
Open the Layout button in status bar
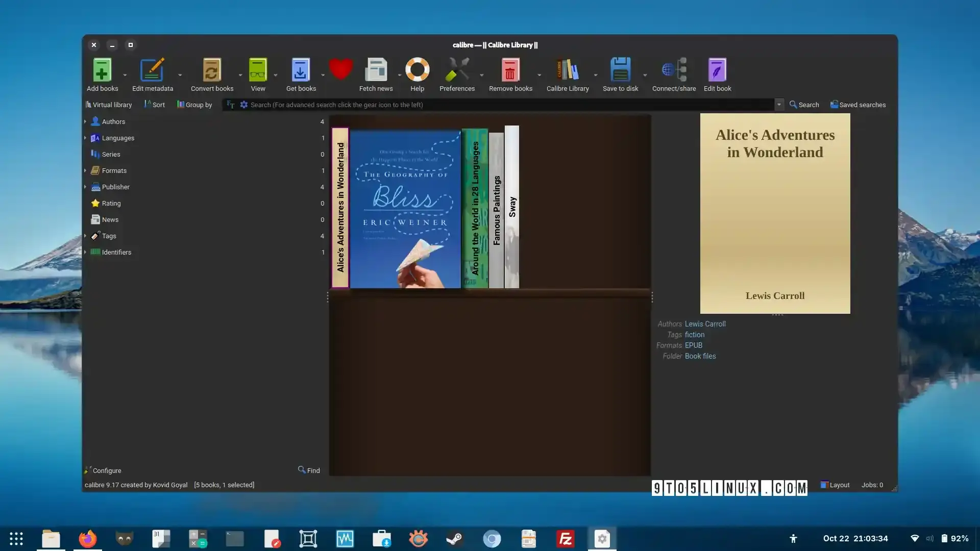pos(835,485)
